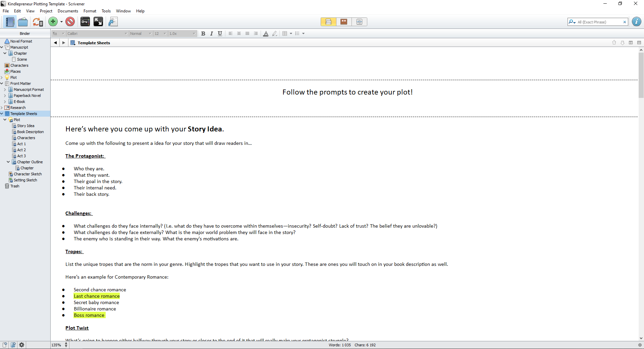644x349 pixels.
Task: Toggle italic formatting
Action: [x=211, y=34]
